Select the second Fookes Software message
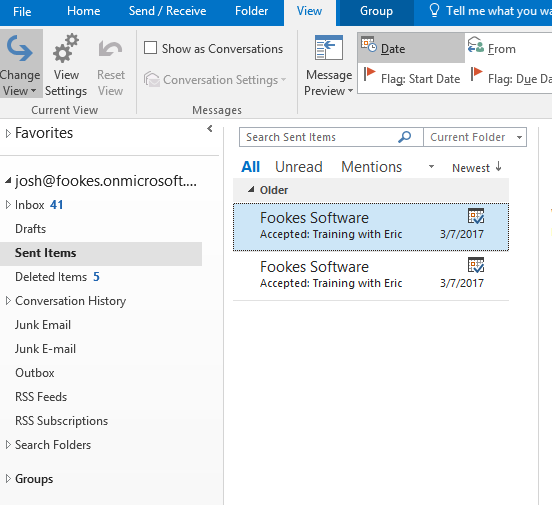Screen dimensions: 552x505 (x=371, y=276)
